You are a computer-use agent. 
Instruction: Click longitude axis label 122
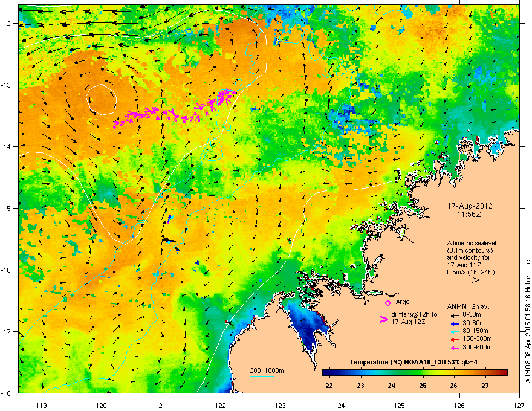click(221, 405)
